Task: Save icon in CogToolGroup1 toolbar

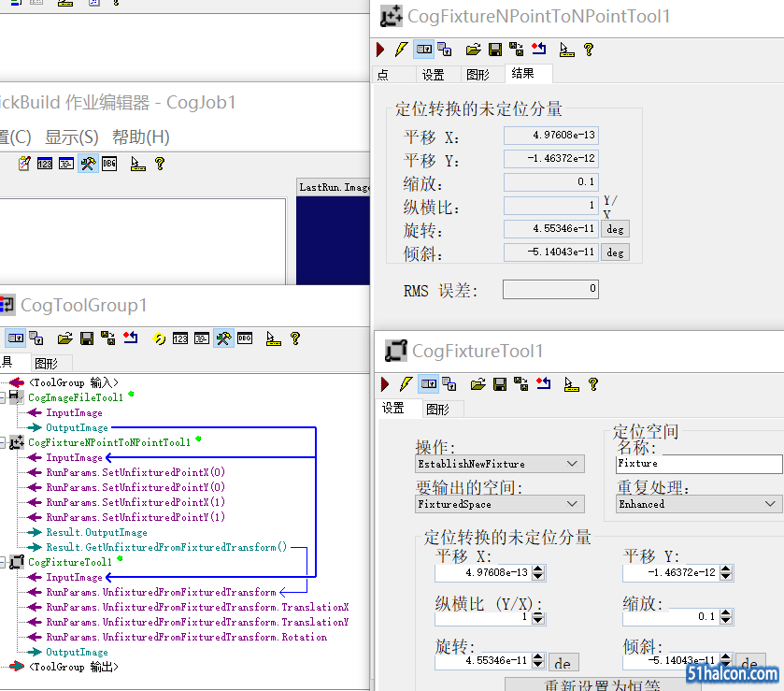Action: coord(87,338)
